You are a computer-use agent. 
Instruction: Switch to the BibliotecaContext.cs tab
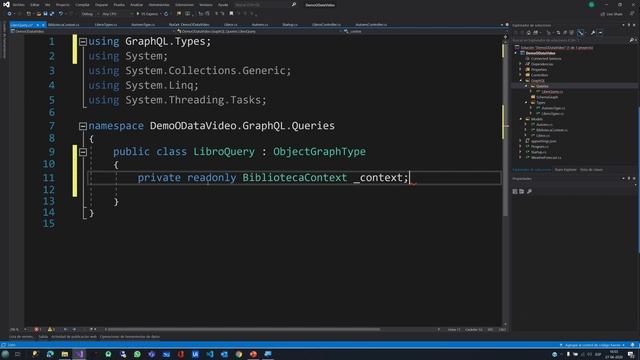pos(64,25)
